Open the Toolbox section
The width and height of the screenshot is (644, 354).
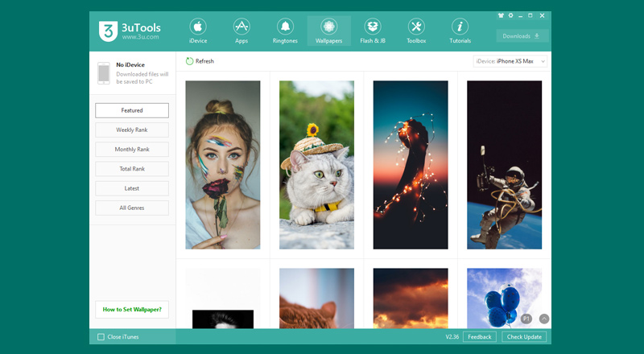pyautogui.click(x=416, y=31)
